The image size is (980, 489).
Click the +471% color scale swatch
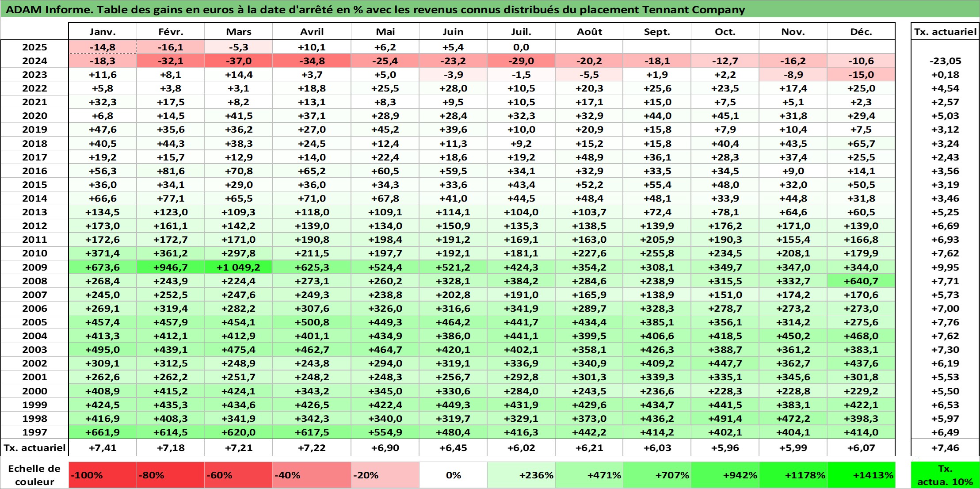(x=589, y=475)
